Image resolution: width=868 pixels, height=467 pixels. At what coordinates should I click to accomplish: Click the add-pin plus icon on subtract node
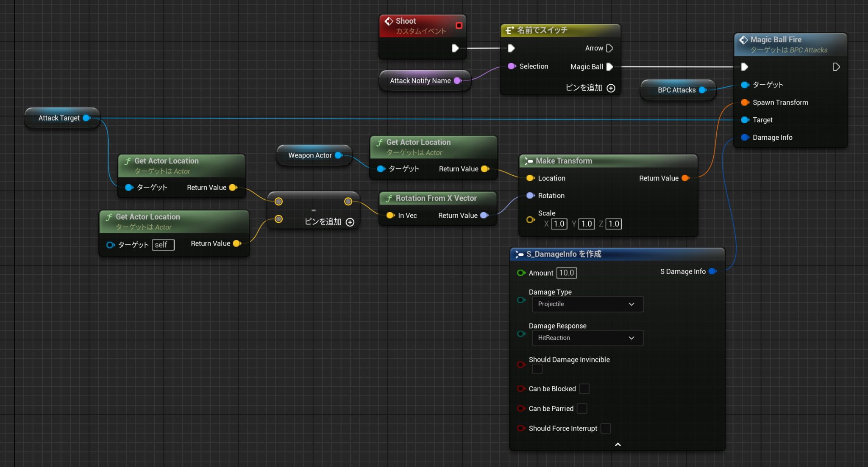tap(350, 222)
